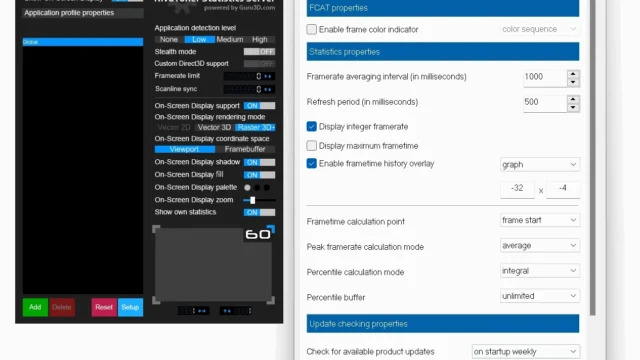The height and width of the screenshot is (360, 640).
Task: Click the On-Screen Display zoom slider handle
Action: 253,200
